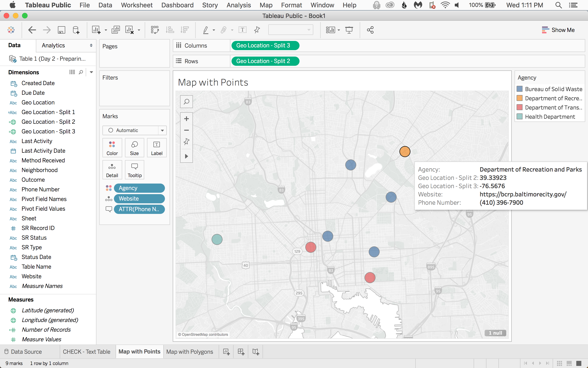
Task: Click the Dimensions view-as-list icon
Action: (72, 72)
